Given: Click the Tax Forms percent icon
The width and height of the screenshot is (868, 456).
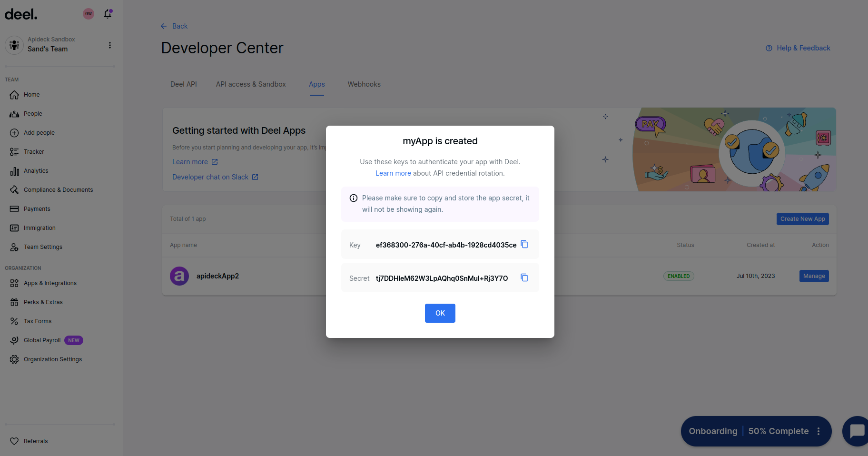Looking at the screenshot, I should pyautogui.click(x=14, y=321).
